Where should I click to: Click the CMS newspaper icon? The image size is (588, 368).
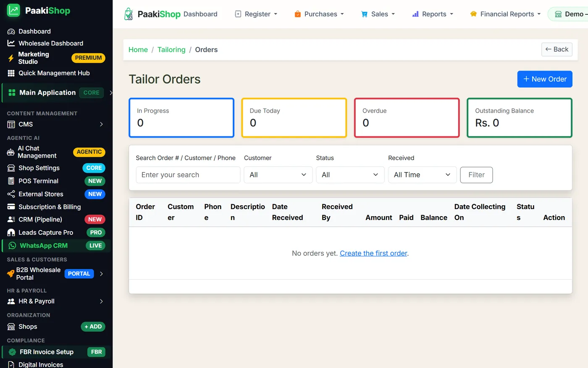pos(11,124)
